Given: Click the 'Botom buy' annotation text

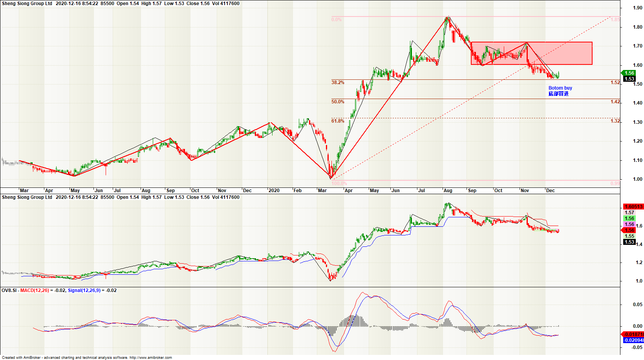Looking at the screenshot, I should point(560,88).
